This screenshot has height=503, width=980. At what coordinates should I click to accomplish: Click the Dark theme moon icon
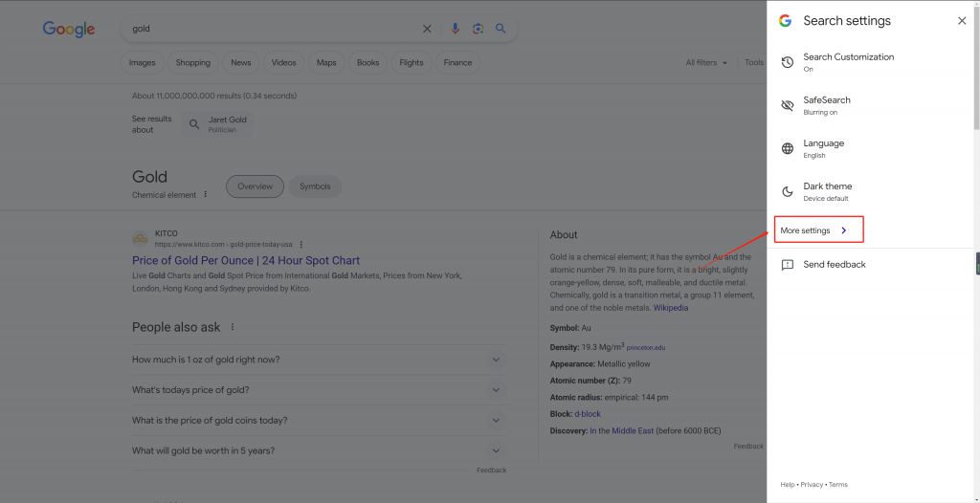coord(788,192)
